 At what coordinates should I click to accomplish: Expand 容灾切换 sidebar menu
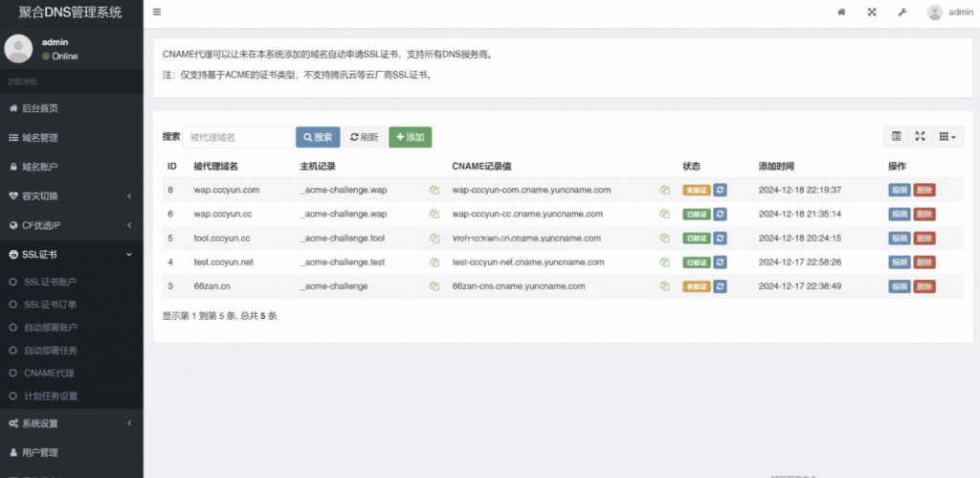tap(71, 195)
